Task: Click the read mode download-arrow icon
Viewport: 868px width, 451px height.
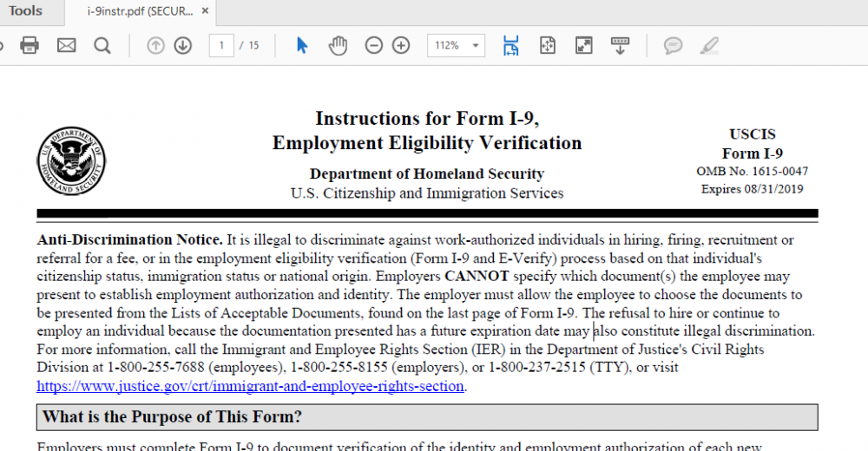Action: point(620,45)
